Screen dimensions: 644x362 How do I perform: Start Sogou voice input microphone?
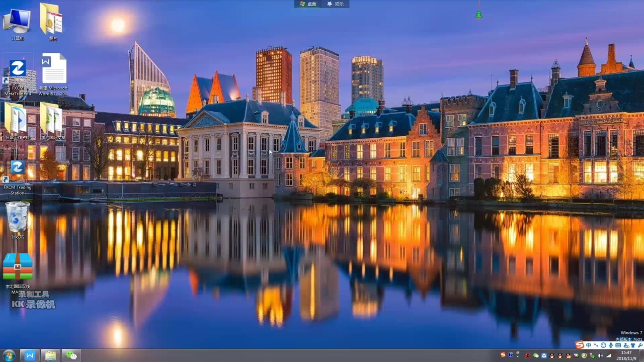611,345
